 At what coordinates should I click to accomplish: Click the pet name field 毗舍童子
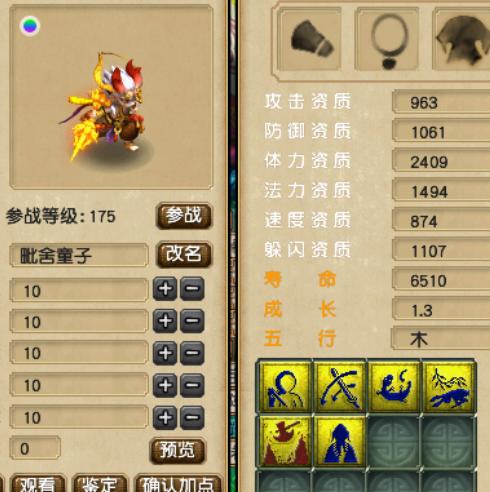point(79,255)
